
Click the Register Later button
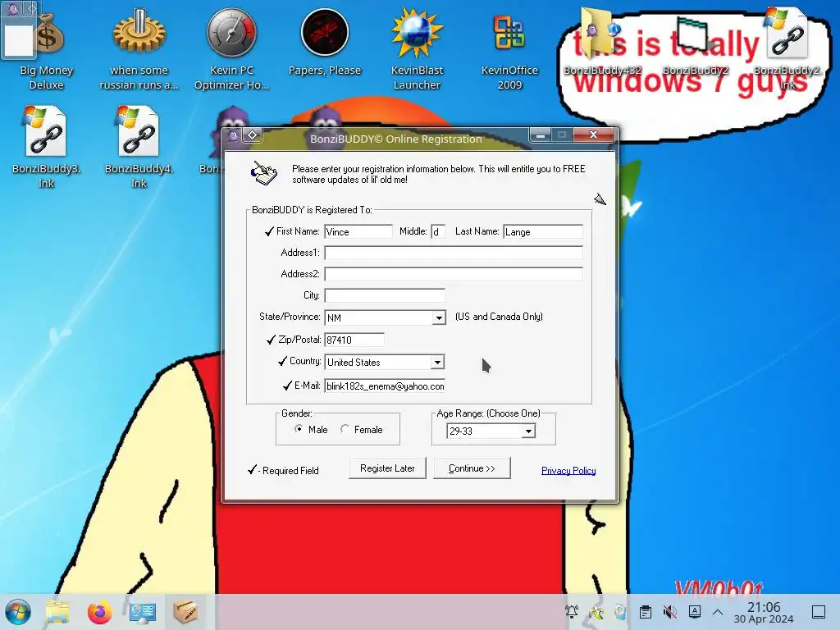click(x=387, y=468)
